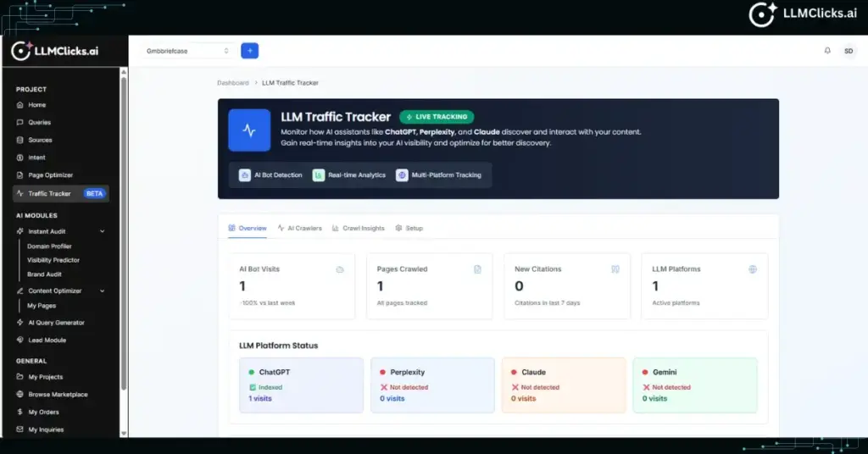
Task: Collapse the Content Optimizer chevron
Action: 103,291
